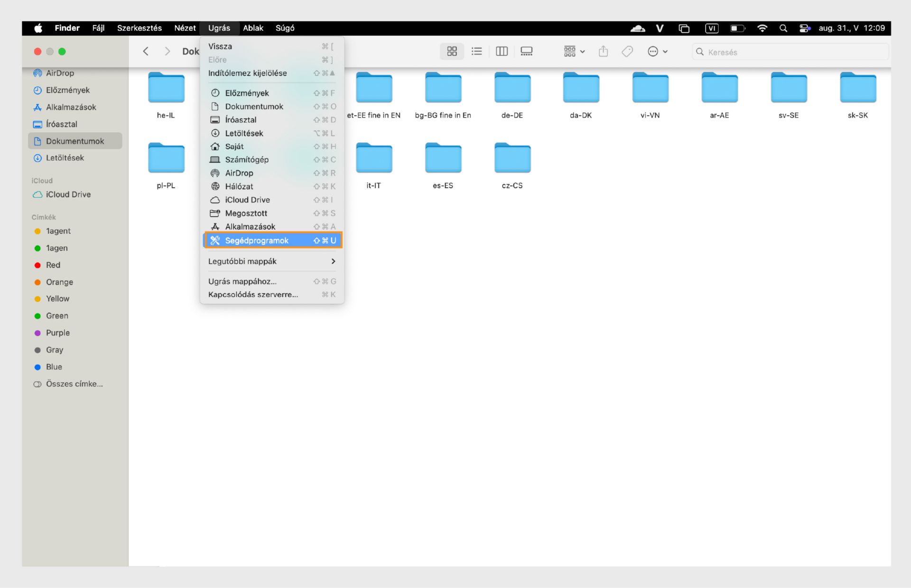The height and width of the screenshot is (588, 911).
Task: Open iCloud Drive in sidebar
Action: 68,194
